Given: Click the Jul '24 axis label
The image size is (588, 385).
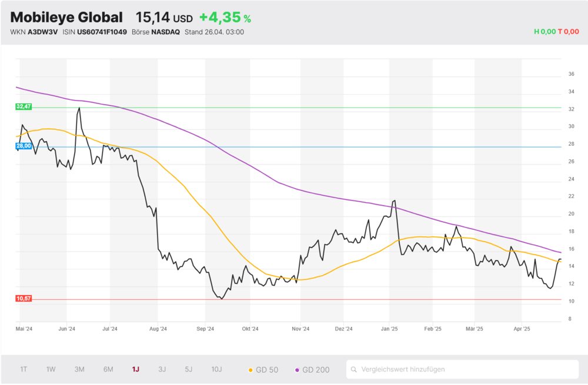Looking at the screenshot, I should tap(110, 329).
